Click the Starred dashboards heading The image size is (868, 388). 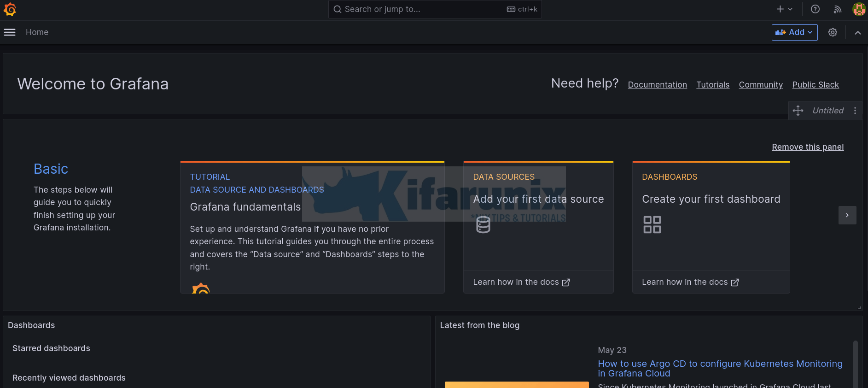click(51, 348)
